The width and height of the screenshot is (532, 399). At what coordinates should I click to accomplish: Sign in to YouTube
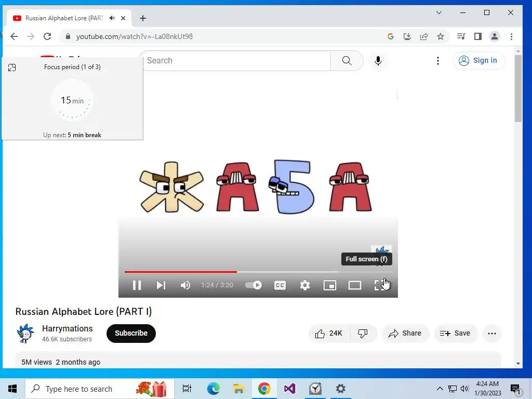[x=478, y=61]
